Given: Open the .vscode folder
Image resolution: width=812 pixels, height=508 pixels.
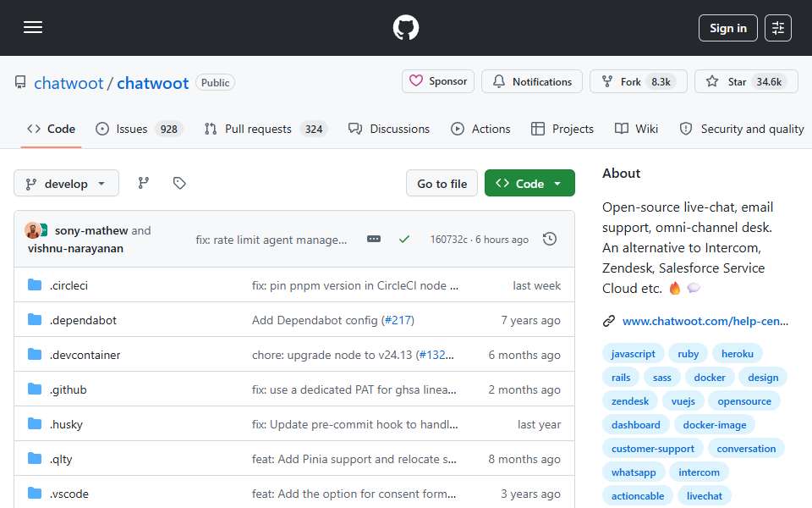Looking at the screenshot, I should pos(69,494).
